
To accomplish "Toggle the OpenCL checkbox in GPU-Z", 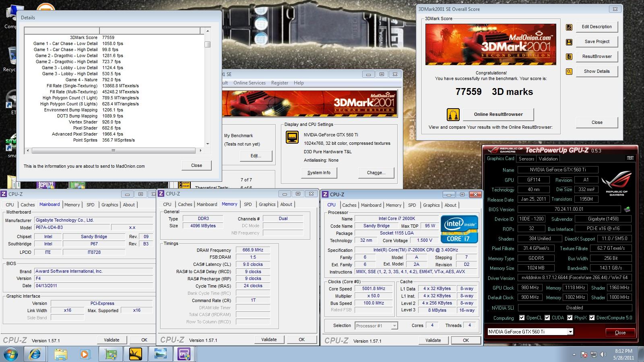I will 522,318.
